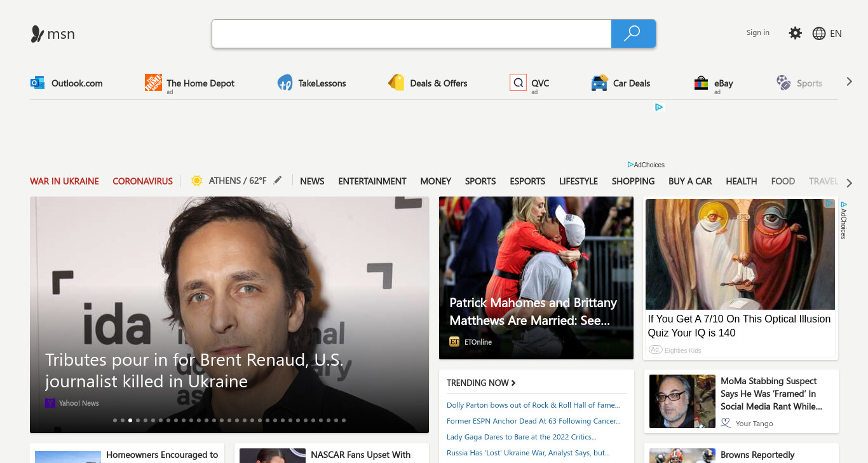Open the optical illusion quiz ad title
Viewport: 868px width, 463px height.
pyautogui.click(x=739, y=326)
